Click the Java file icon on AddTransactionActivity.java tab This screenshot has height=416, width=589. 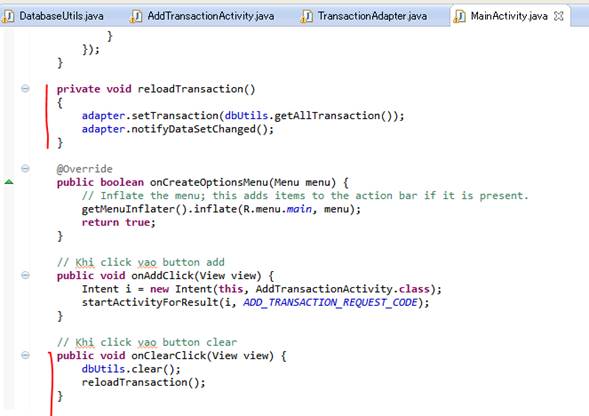coord(136,16)
